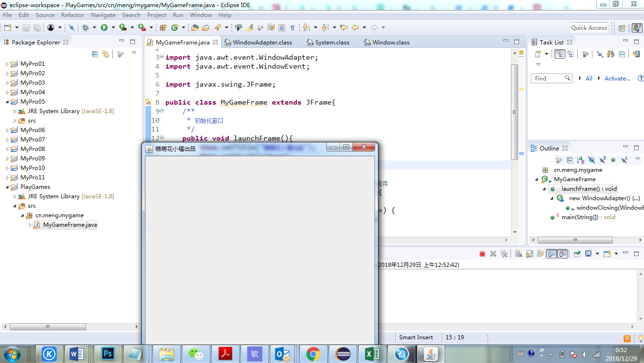Toggle Categorized view in Task List

point(560,54)
